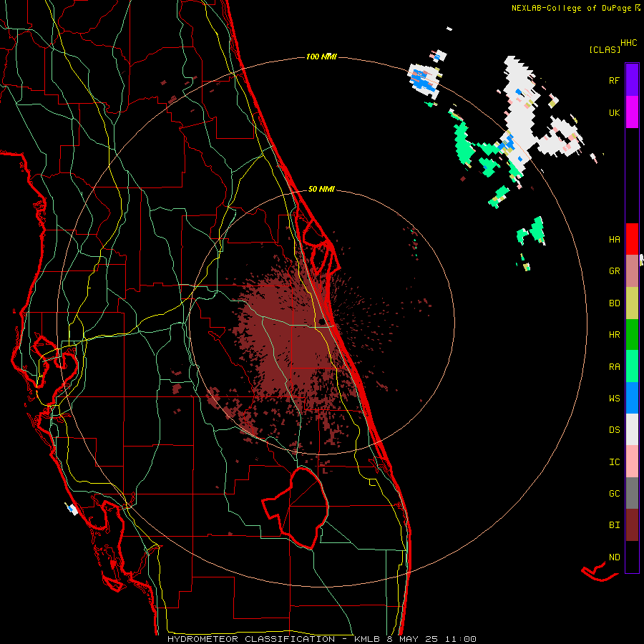
Task: Click the DS white legend swatch
Action: pos(632,429)
